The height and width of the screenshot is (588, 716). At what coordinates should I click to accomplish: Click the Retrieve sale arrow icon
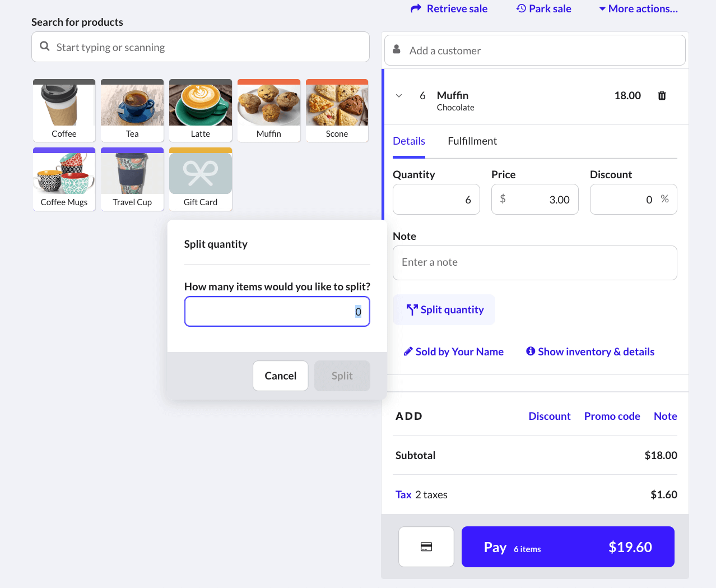click(416, 8)
